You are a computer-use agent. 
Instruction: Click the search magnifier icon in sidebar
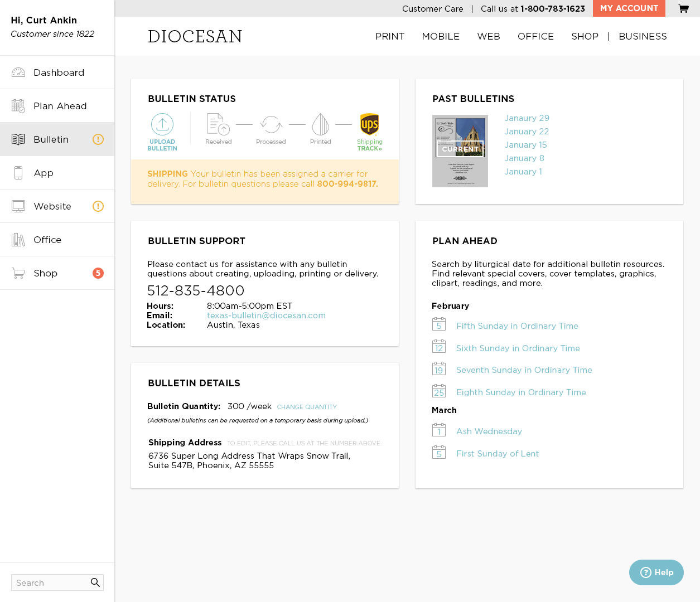[x=95, y=582]
